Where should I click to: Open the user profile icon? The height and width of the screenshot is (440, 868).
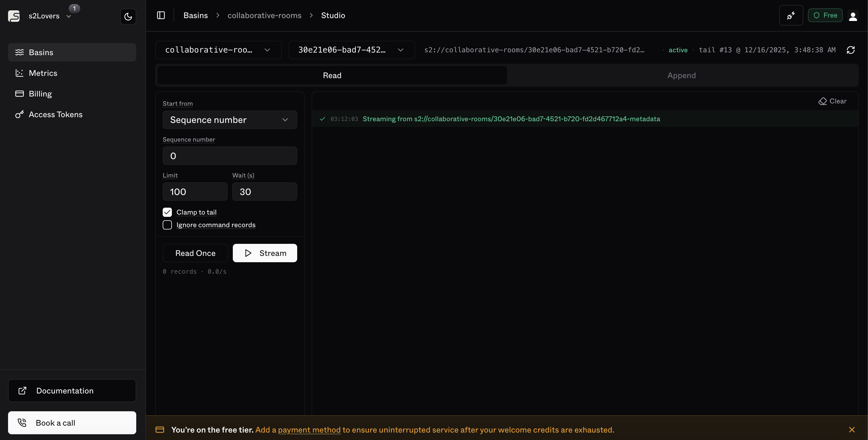tap(853, 16)
